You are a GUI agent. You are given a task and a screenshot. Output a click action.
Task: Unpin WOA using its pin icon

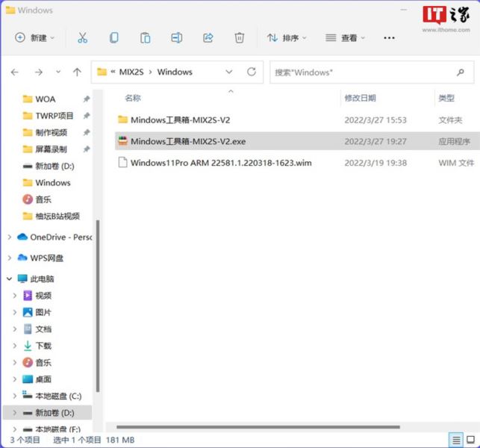pyautogui.click(x=87, y=99)
